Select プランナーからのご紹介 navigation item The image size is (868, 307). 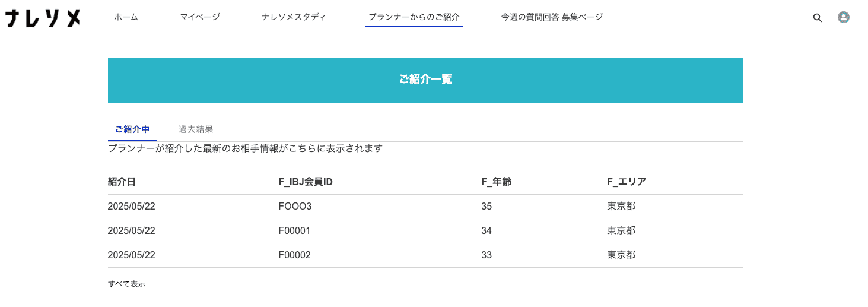414,17
